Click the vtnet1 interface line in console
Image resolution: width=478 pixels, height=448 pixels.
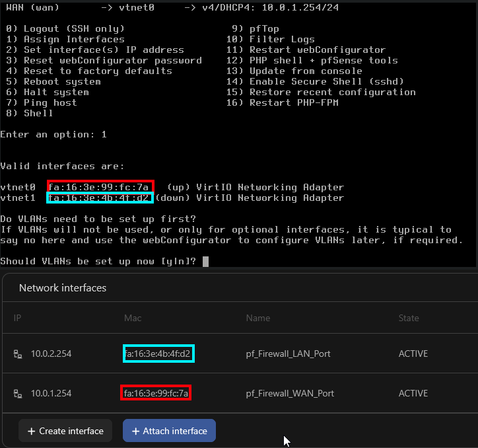pos(172,198)
